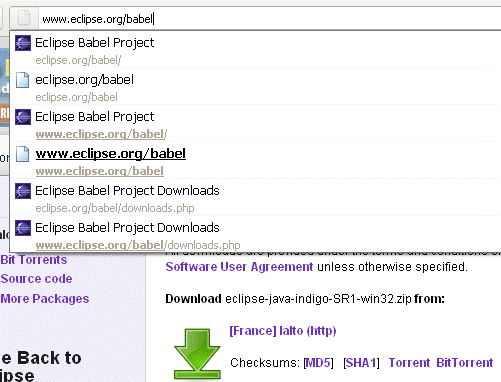This screenshot has height=382, width=501.
Task: Click Eclipse icon beside www.eclipse.org/babel/downloads.php suggestion
Action: click(23, 228)
